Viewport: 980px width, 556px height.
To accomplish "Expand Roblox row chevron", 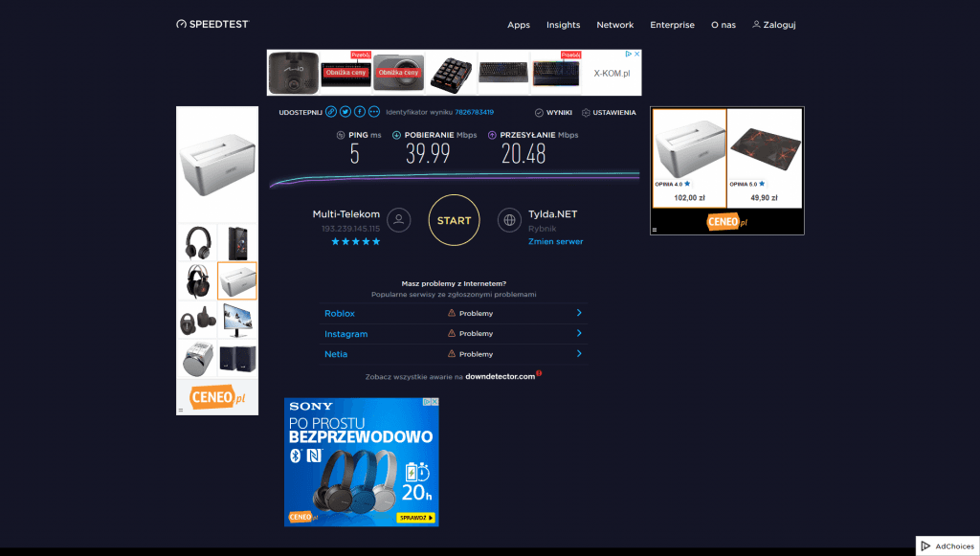I will tap(579, 313).
